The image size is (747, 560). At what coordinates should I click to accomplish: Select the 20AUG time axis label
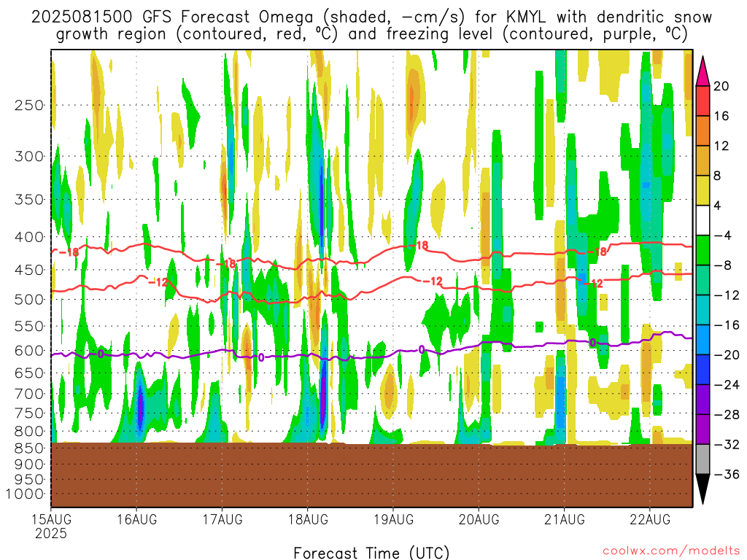479,519
